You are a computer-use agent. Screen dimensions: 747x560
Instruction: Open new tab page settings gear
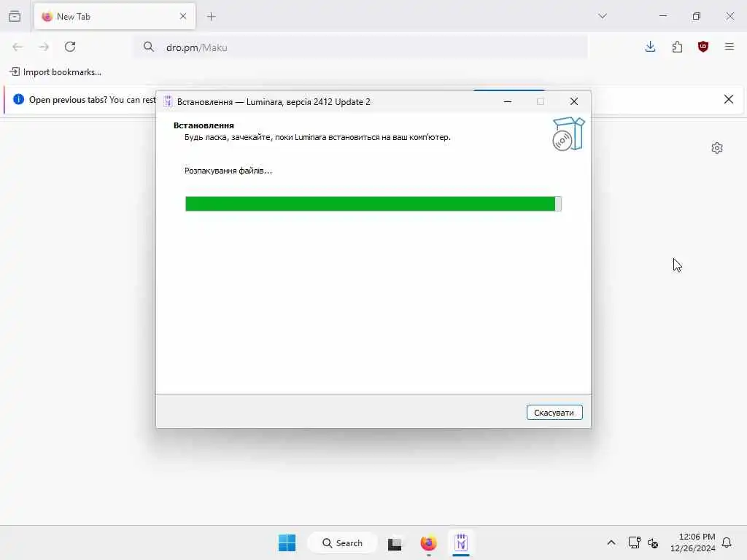pos(717,148)
